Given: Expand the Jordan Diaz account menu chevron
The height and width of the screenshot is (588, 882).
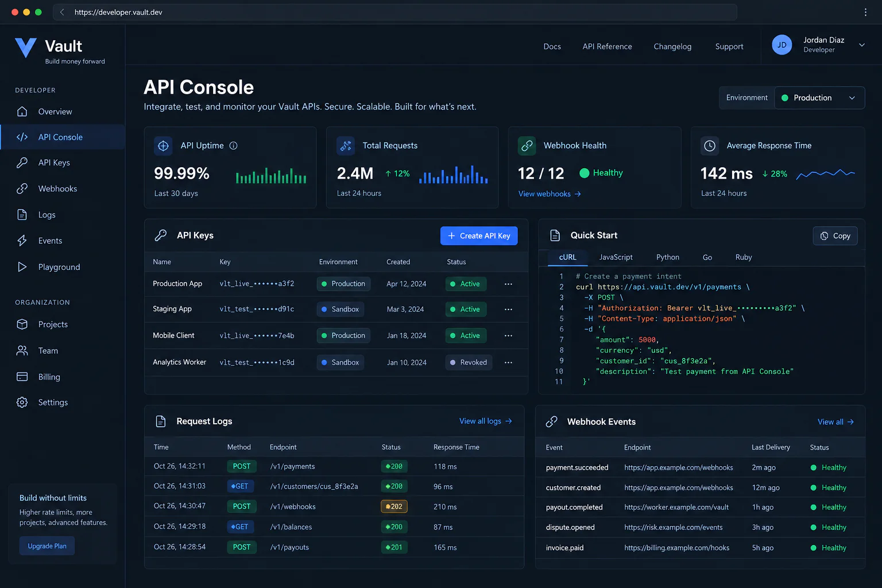Looking at the screenshot, I should 862,45.
